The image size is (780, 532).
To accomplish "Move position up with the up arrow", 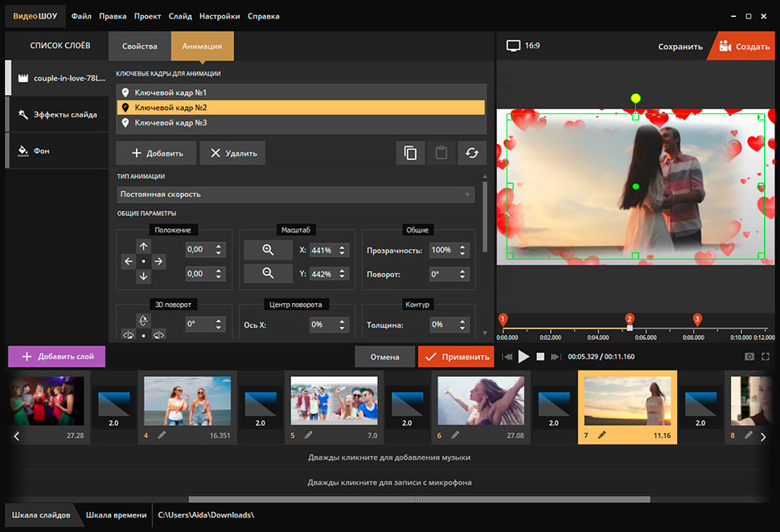I will coord(143,246).
